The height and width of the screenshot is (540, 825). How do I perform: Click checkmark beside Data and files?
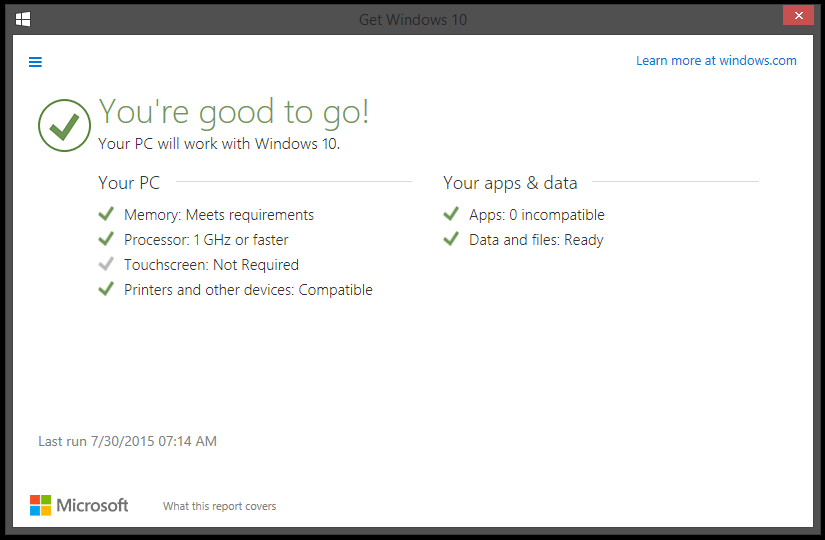coord(451,239)
